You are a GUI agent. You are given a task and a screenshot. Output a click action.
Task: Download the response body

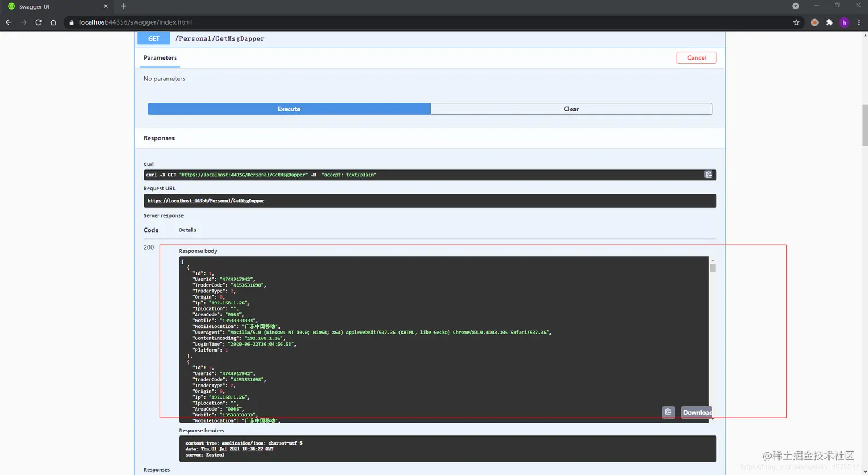pos(697,412)
